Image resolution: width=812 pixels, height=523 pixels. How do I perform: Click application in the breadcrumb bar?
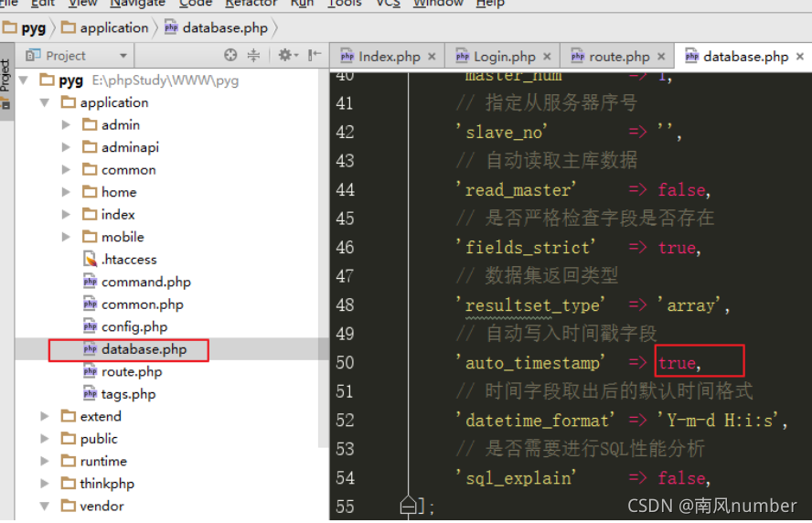(104, 27)
